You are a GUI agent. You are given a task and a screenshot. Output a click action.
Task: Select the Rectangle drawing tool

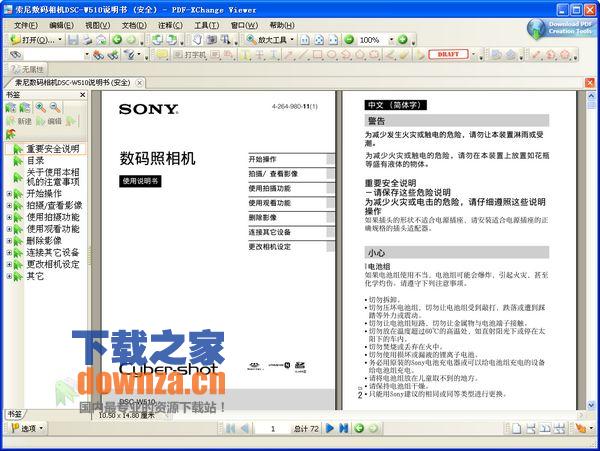tap(317, 55)
